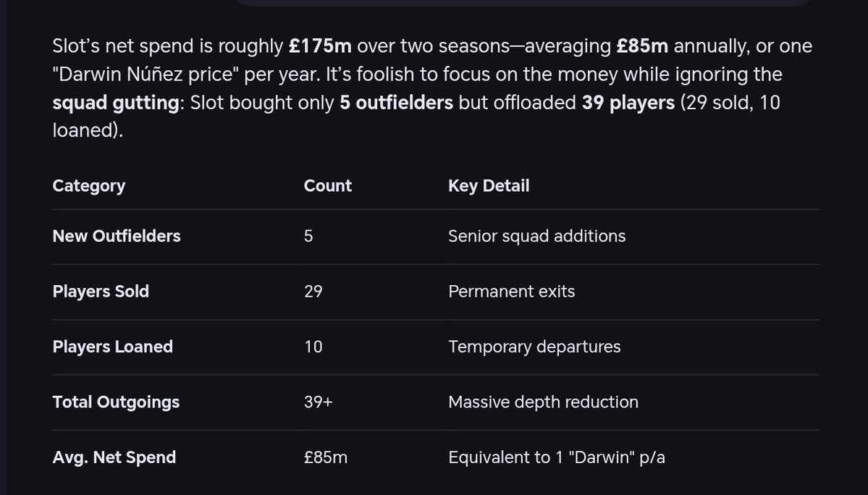Click the Key Detail column header

tap(489, 186)
